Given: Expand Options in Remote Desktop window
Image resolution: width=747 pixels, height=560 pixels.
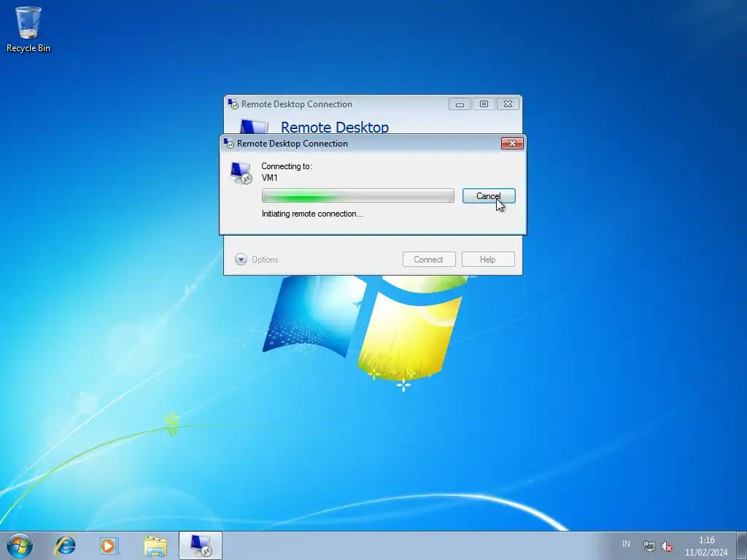Looking at the screenshot, I should tap(257, 260).
